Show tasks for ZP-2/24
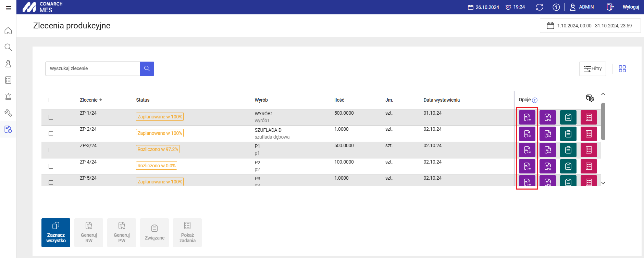Viewport: 644px width, 258px height. [x=589, y=134]
